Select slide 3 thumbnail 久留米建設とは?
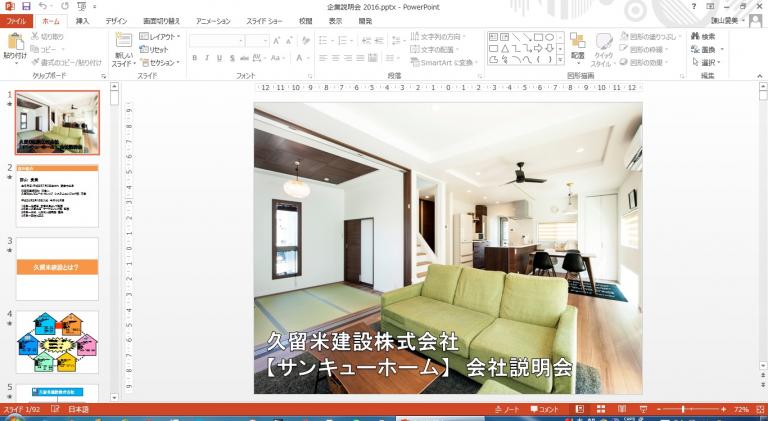 pyautogui.click(x=57, y=268)
